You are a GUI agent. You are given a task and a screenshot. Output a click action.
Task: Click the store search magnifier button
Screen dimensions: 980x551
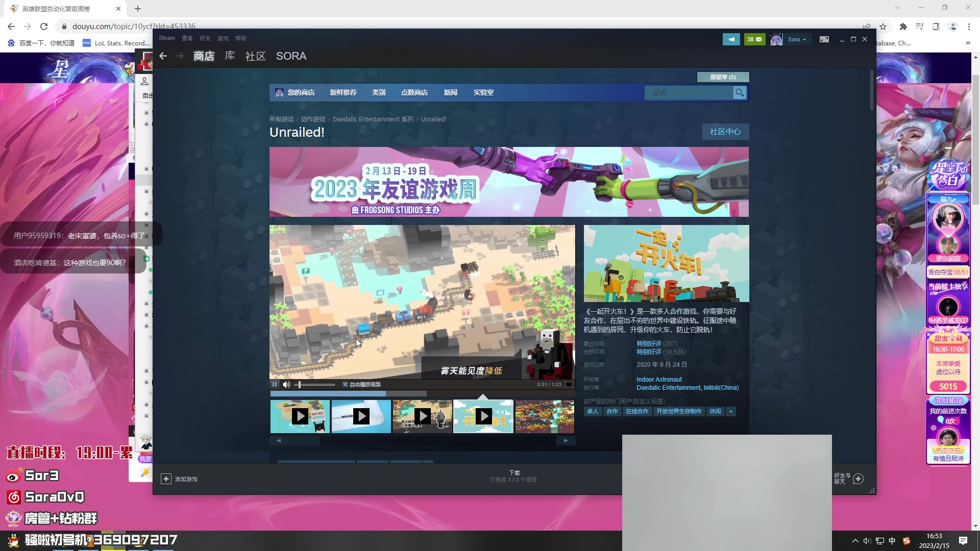(x=739, y=93)
